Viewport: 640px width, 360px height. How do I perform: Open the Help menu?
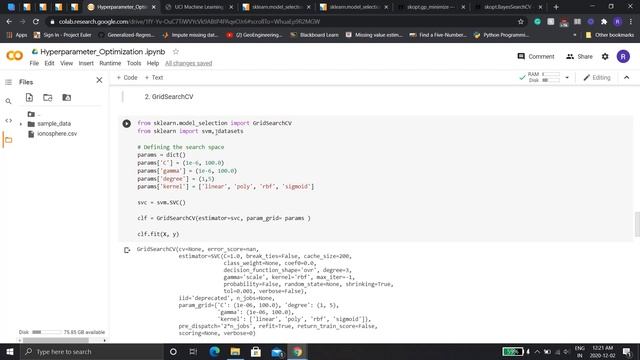click(153, 63)
